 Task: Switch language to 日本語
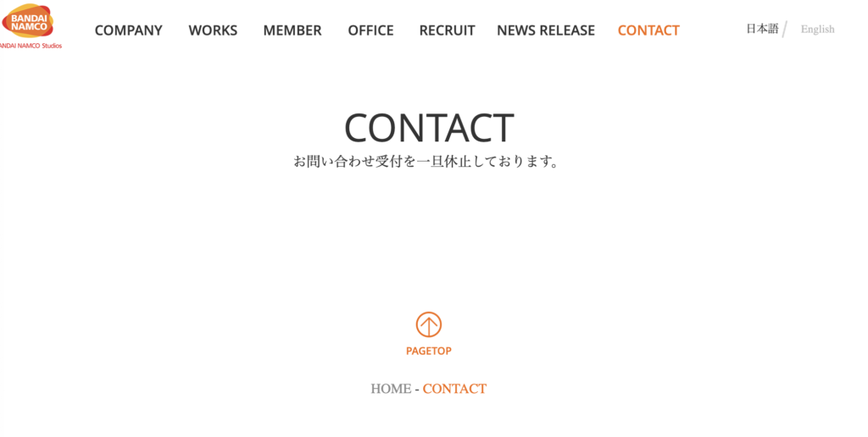762,29
